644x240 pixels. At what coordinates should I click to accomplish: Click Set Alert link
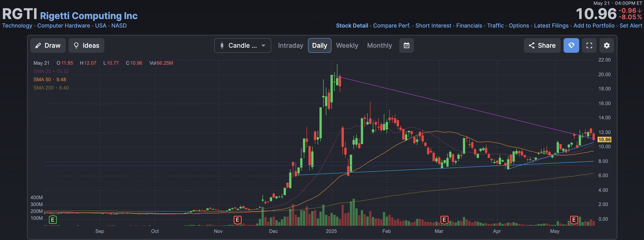coord(630,26)
